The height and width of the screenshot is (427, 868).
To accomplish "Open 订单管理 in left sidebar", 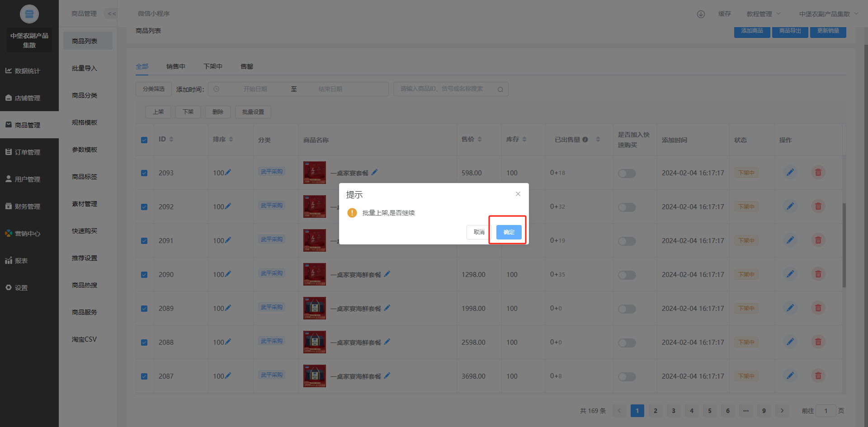I will (28, 152).
